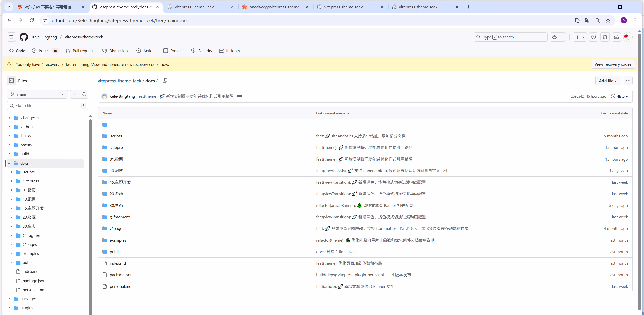This screenshot has height=315, width=644.
Task: Open commit hash 2b95542
Action: (577, 96)
